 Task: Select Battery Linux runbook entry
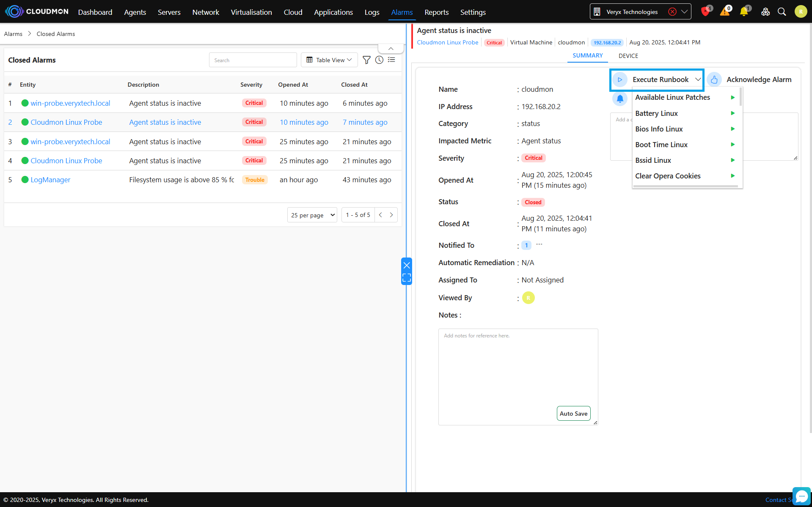[x=656, y=113]
